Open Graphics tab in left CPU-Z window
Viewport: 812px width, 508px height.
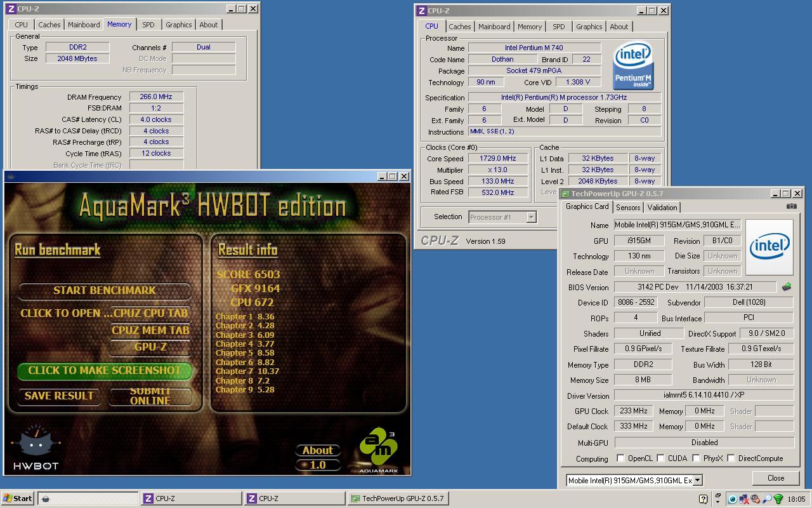coord(178,25)
